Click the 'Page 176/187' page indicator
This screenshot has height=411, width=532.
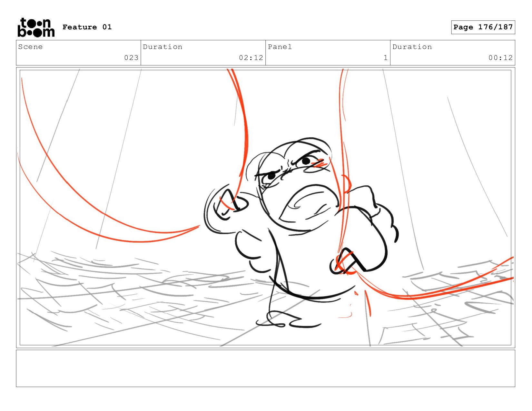[x=483, y=27]
